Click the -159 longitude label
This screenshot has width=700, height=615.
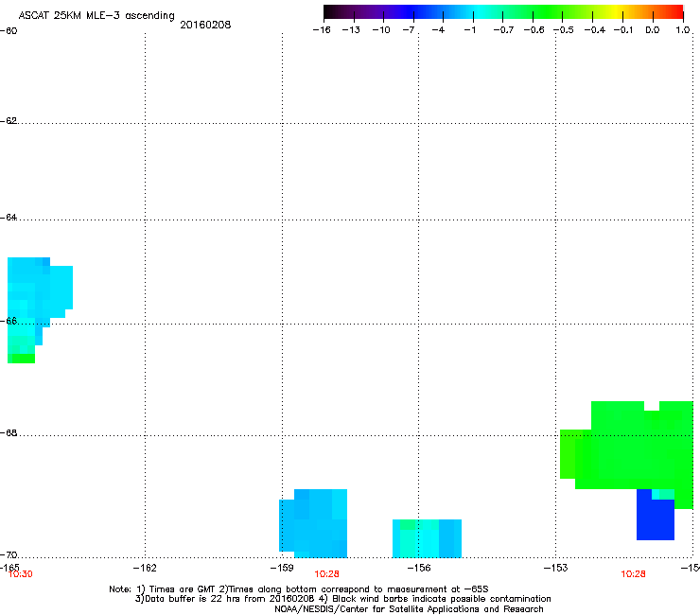[282, 568]
